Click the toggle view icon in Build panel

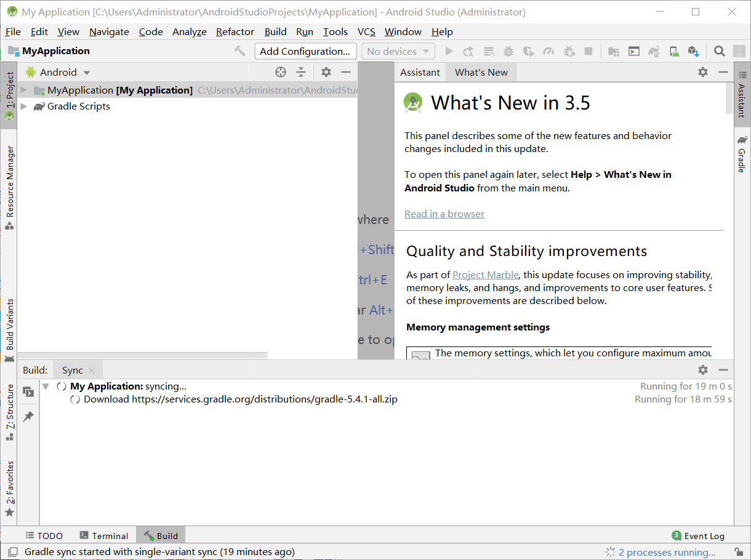(28, 392)
